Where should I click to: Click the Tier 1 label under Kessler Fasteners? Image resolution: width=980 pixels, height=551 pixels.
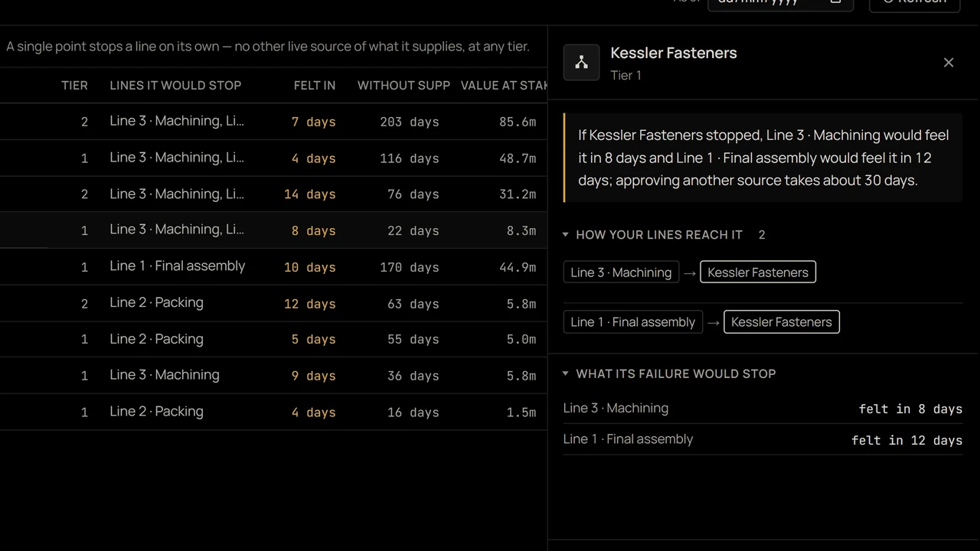tap(626, 75)
